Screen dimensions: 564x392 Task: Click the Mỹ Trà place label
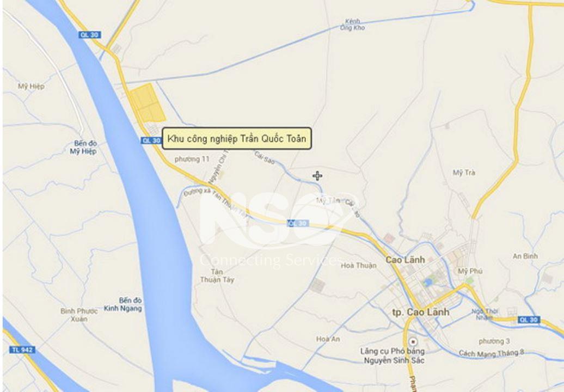[x=464, y=173]
